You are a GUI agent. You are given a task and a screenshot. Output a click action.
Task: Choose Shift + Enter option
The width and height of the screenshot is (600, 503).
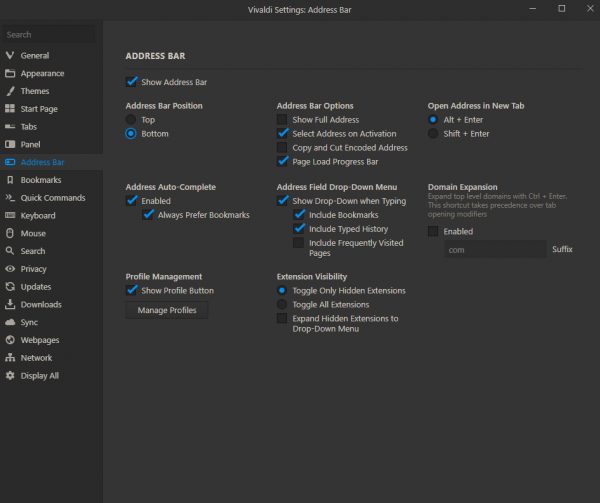click(433, 133)
